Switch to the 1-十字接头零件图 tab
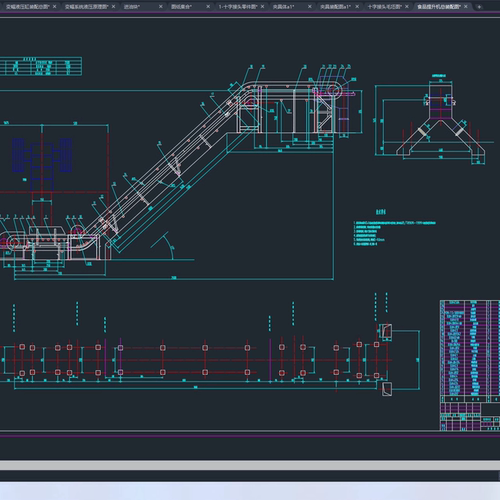 238,7
